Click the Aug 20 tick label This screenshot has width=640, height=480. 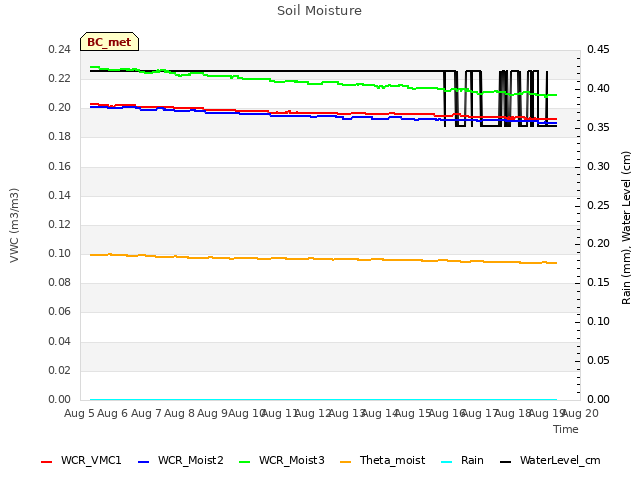coord(581,413)
